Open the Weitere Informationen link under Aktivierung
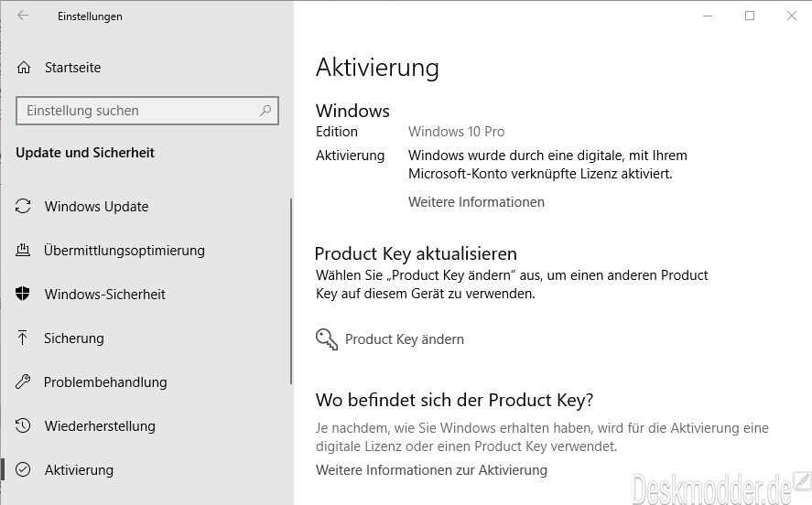 click(476, 202)
